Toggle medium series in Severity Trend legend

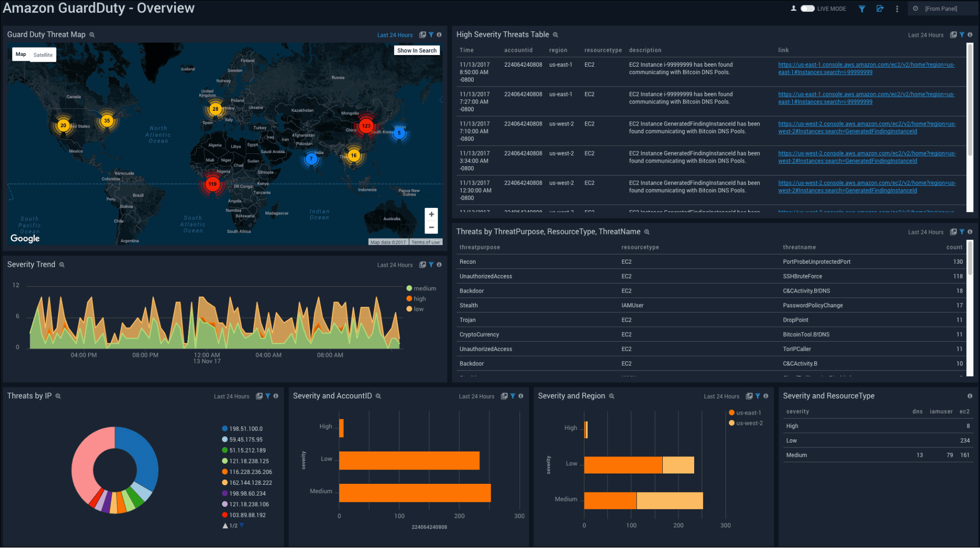coord(421,288)
